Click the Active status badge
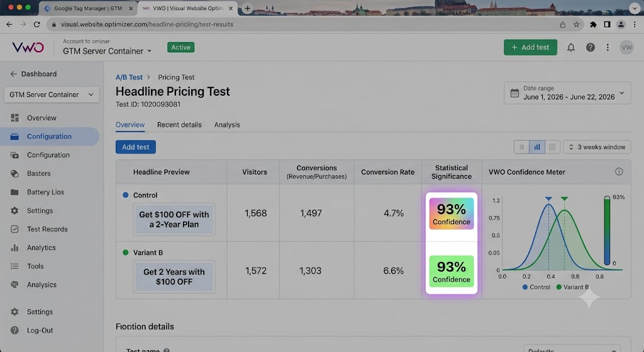The width and height of the screenshot is (644, 352). 180,47
